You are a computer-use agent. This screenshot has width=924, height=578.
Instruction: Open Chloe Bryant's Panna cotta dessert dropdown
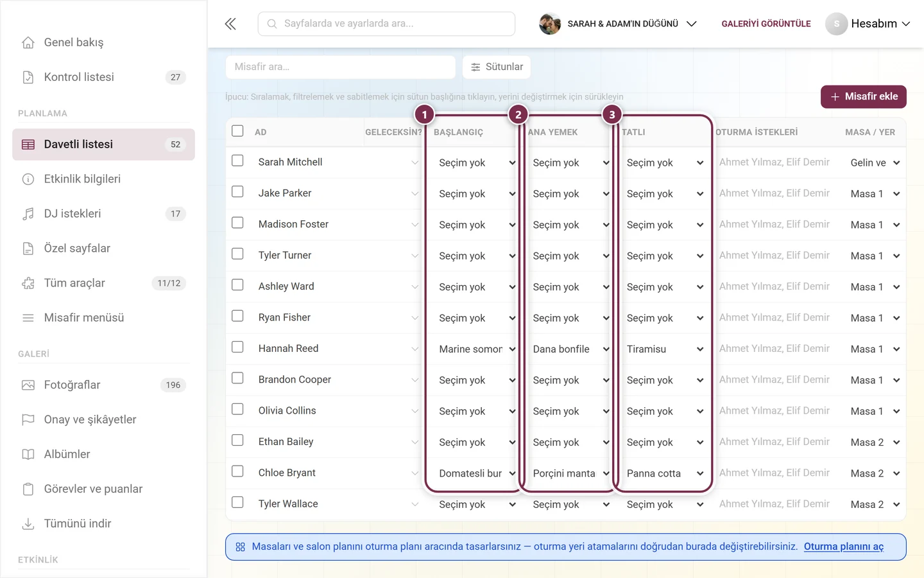(665, 474)
